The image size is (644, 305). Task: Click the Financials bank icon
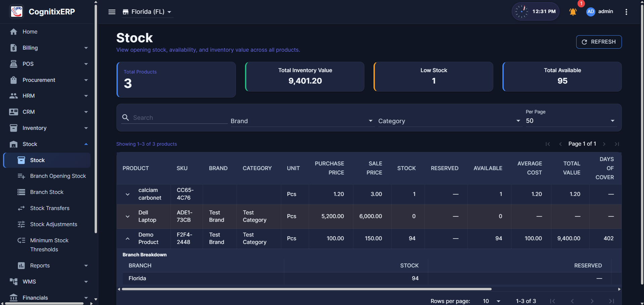click(x=13, y=298)
